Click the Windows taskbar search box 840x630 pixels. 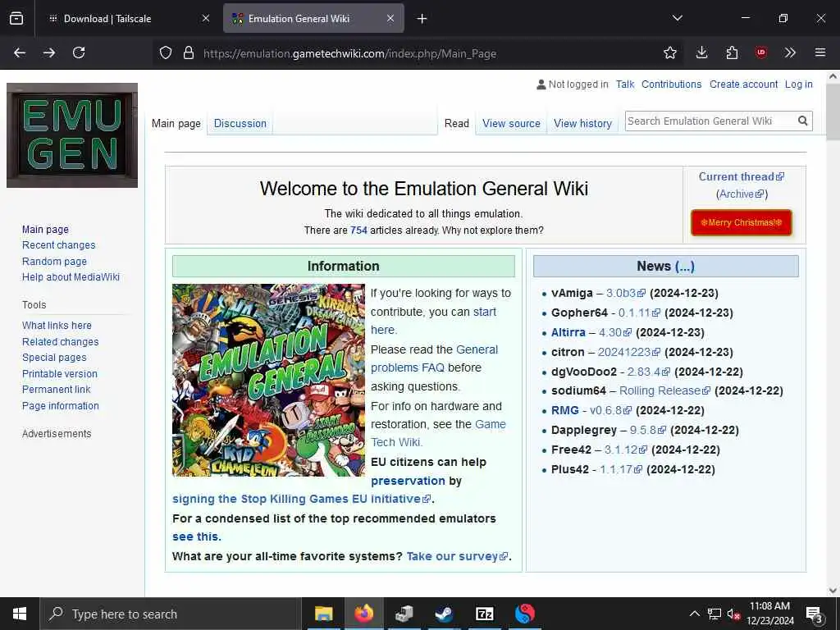pyautogui.click(x=171, y=614)
